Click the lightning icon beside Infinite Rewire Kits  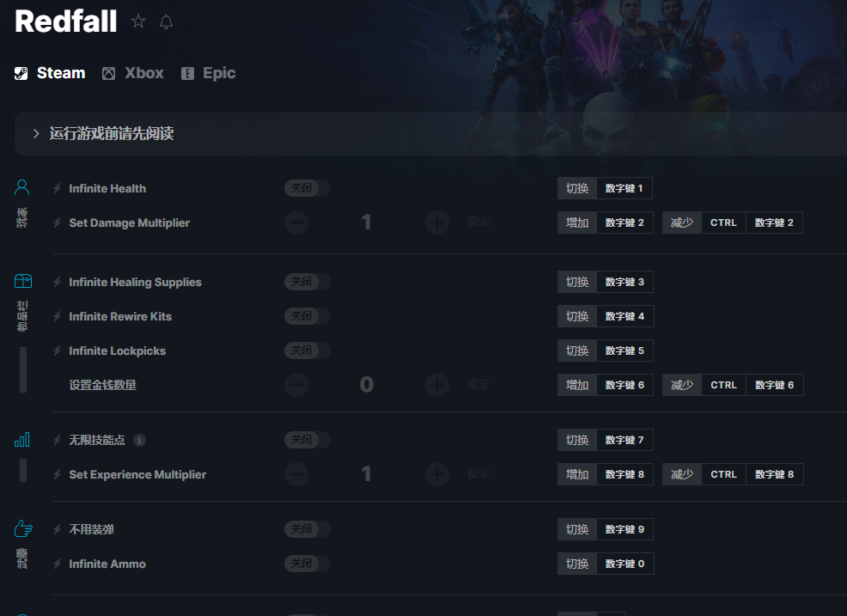pyautogui.click(x=58, y=316)
